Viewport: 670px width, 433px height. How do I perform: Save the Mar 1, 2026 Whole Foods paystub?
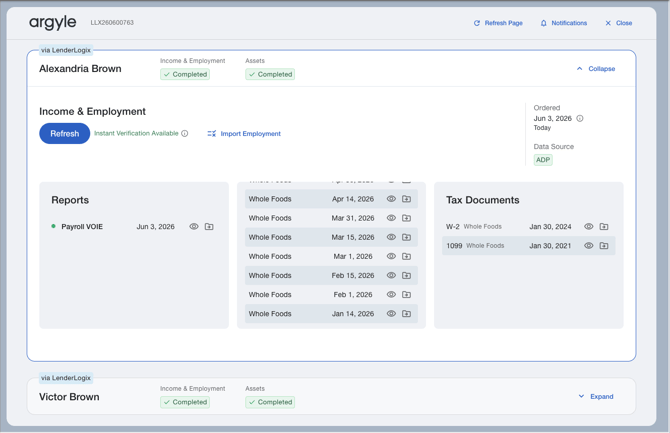(x=406, y=256)
